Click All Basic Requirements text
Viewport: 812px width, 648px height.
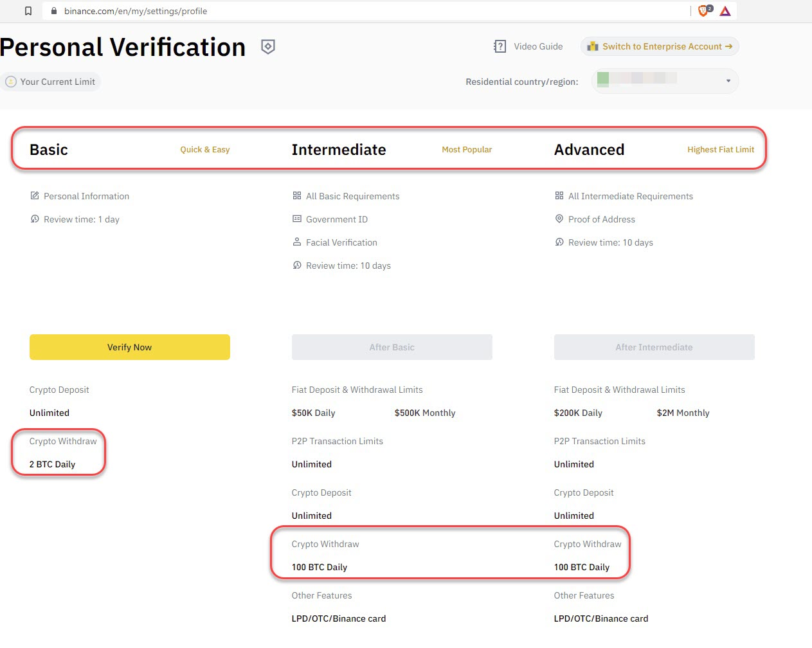click(353, 196)
